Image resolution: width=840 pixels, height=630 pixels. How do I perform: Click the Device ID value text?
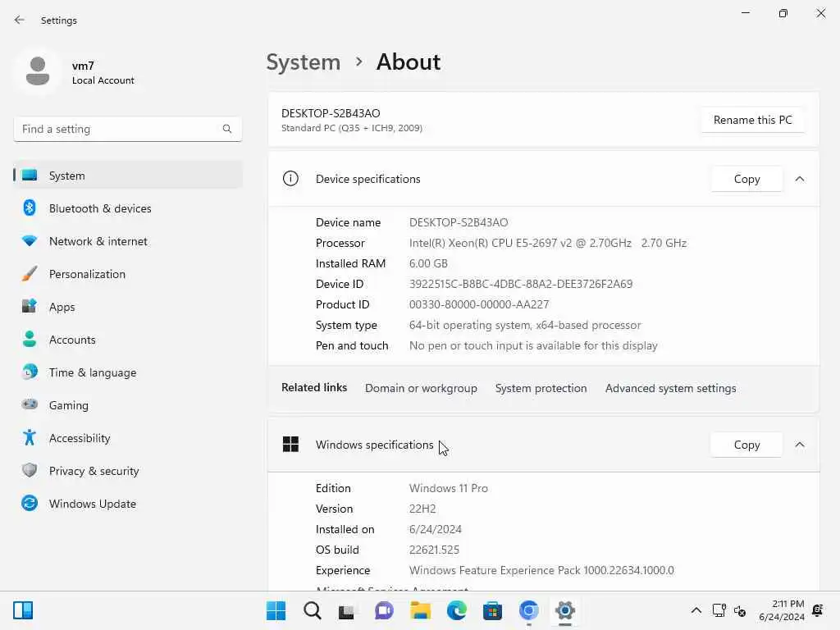521,284
